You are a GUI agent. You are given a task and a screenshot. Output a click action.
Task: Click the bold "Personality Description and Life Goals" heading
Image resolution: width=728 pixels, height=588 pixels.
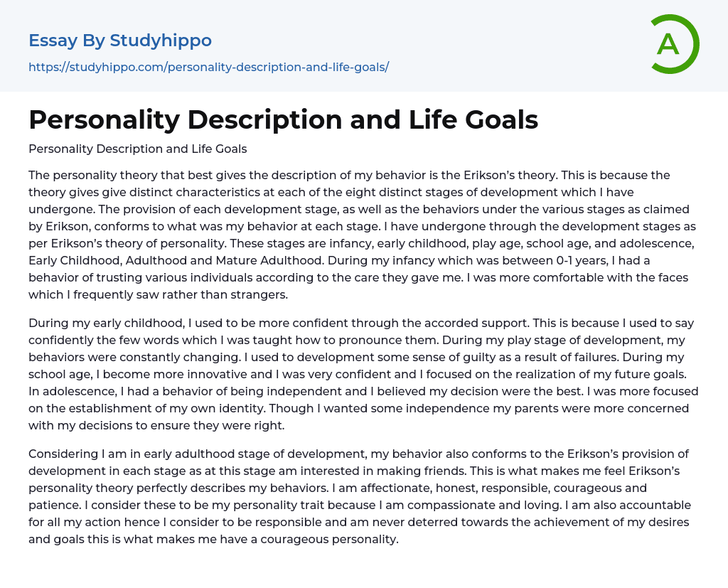coord(283,120)
